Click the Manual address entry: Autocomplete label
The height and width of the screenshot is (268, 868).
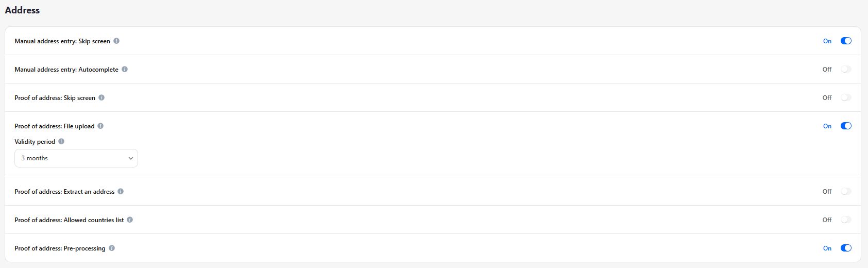click(x=66, y=70)
